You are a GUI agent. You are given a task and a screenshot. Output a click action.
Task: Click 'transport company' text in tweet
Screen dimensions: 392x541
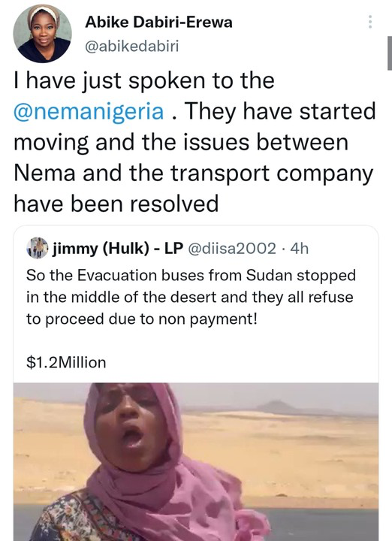[x=272, y=173]
